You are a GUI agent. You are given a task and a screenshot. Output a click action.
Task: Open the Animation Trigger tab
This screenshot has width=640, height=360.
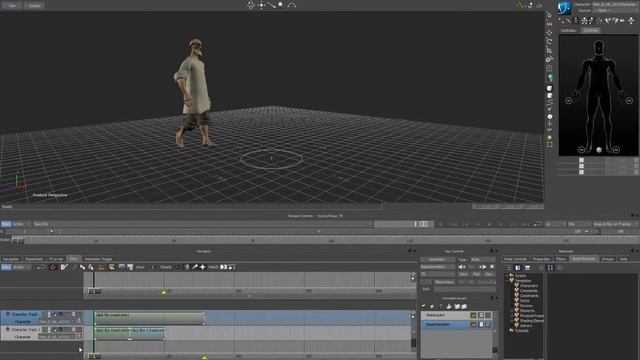tap(98, 259)
